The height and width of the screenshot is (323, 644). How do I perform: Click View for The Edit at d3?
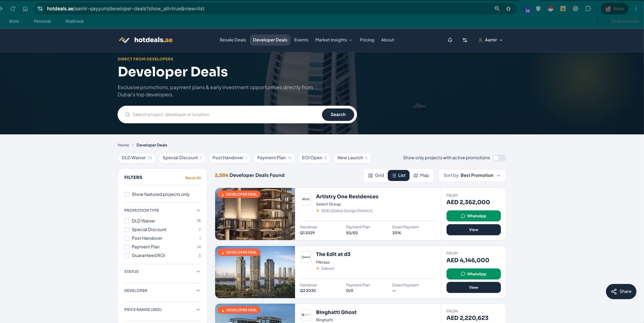click(474, 287)
